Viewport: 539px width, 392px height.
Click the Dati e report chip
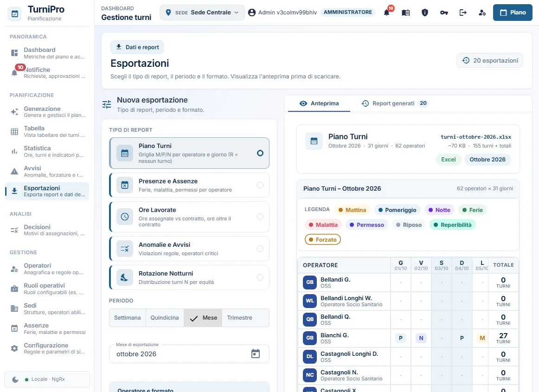pyautogui.click(x=137, y=47)
